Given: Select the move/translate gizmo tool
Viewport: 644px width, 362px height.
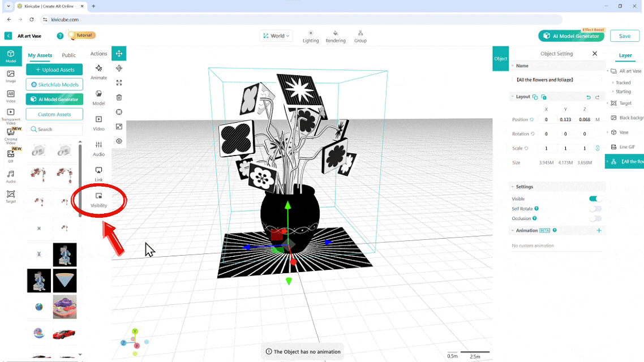Looking at the screenshot, I should coord(119,54).
